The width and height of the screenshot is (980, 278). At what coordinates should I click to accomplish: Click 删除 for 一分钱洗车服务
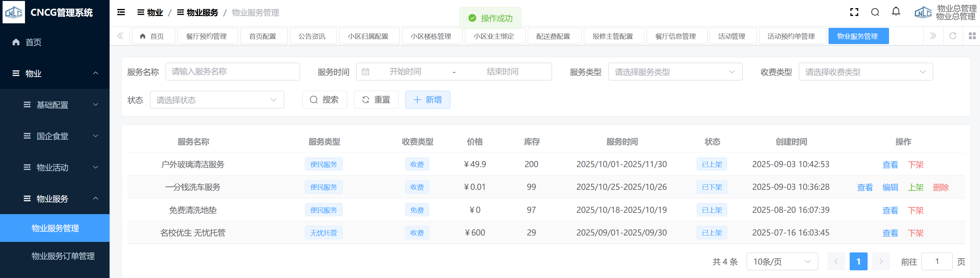point(940,187)
